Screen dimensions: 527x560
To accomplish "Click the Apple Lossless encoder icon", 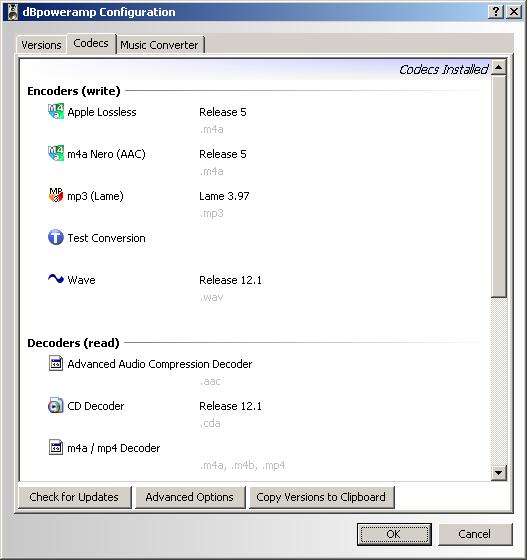I will coord(56,111).
